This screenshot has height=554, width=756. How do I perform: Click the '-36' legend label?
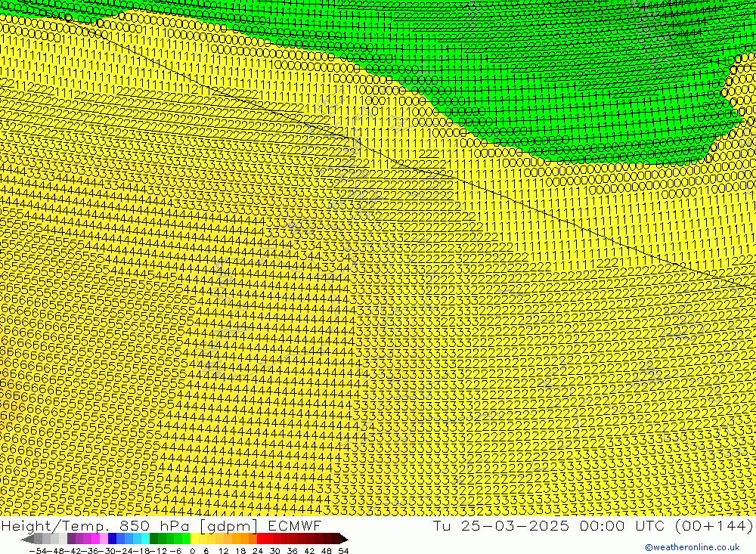pyautogui.click(x=90, y=551)
